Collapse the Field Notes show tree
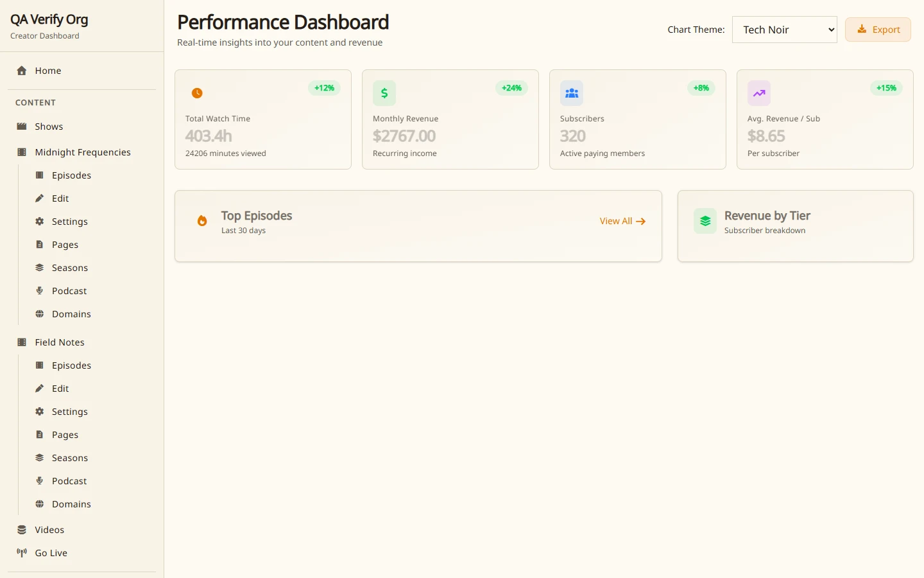Image resolution: width=924 pixels, height=578 pixels. (82, 342)
